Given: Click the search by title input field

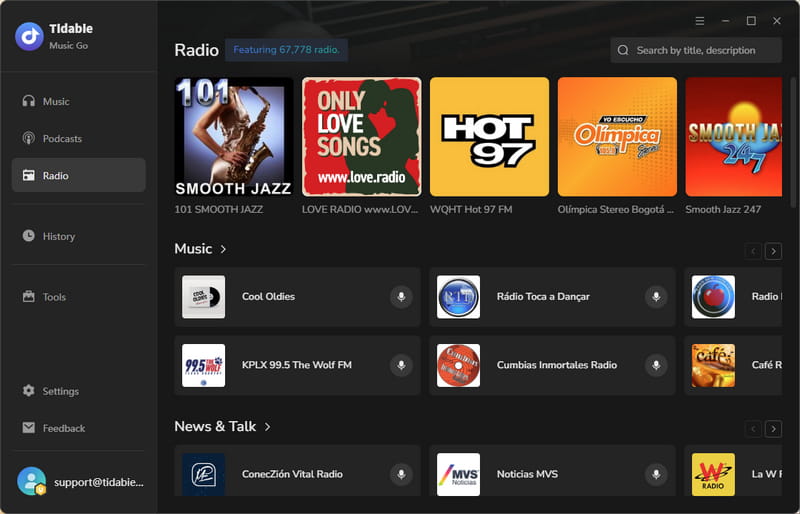Looking at the screenshot, I should pos(696,50).
